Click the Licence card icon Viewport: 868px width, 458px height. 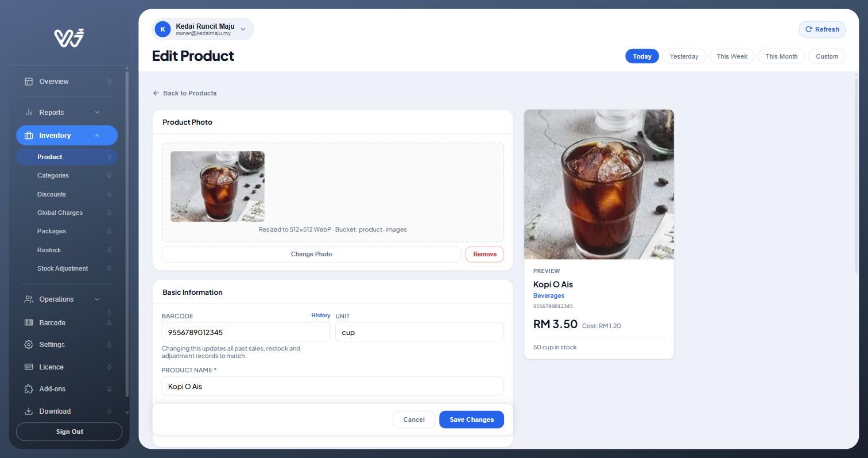[29, 367]
